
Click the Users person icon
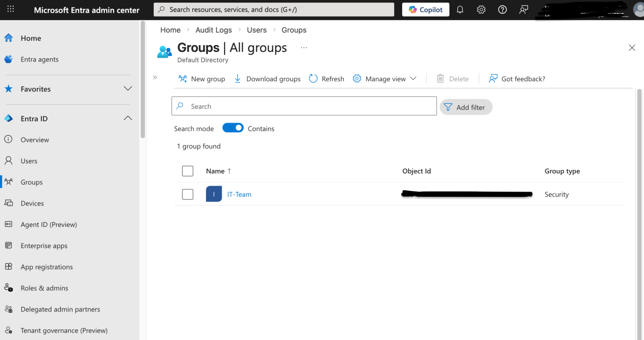pyautogui.click(x=8, y=161)
